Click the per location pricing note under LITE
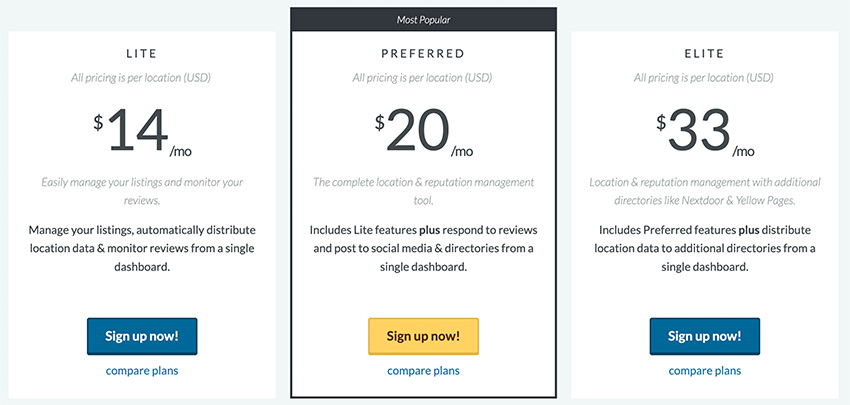 (x=141, y=78)
